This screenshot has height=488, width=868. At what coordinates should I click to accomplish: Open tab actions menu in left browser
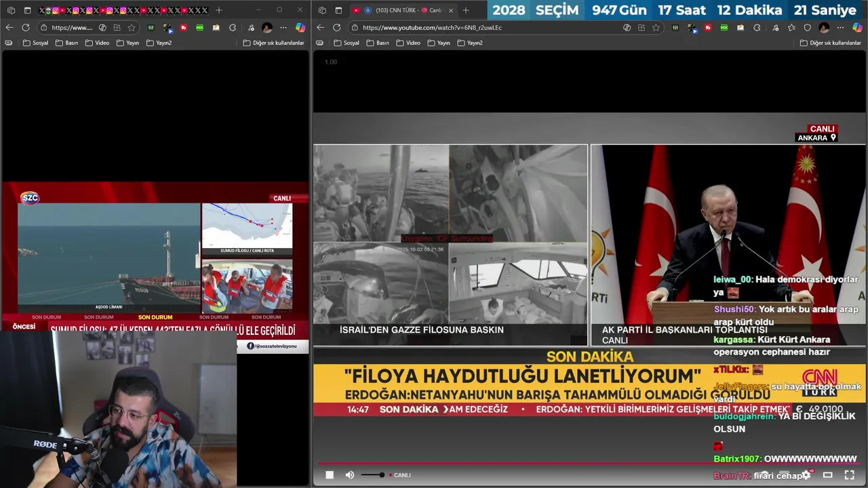point(27,10)
